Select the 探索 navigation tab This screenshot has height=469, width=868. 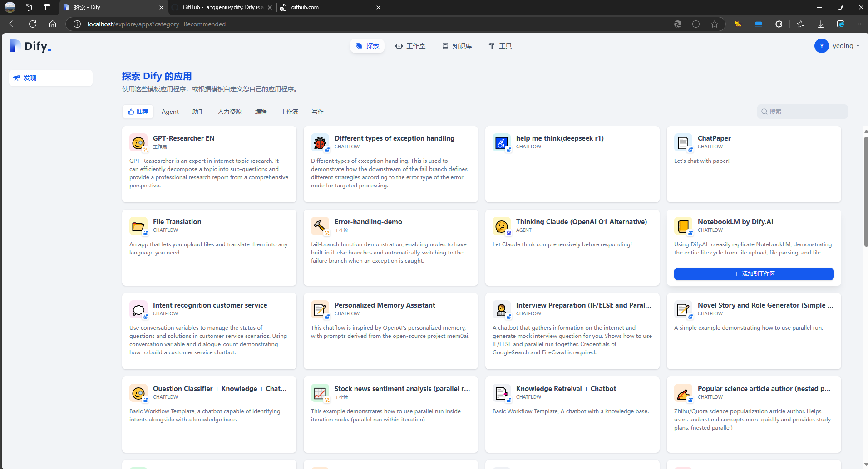pos(367,46)
